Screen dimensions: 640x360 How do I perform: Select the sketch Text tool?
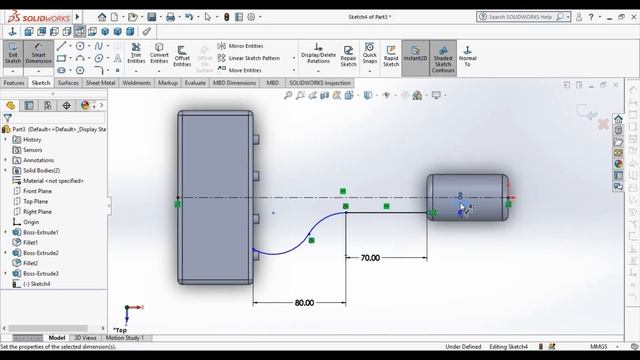pyautogui.click(x=118, y=58)
